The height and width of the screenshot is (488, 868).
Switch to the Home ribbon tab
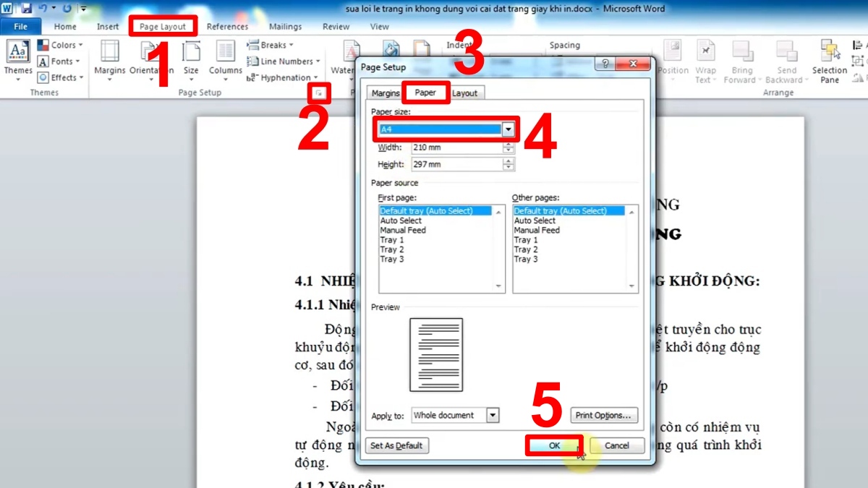(65, 27)
